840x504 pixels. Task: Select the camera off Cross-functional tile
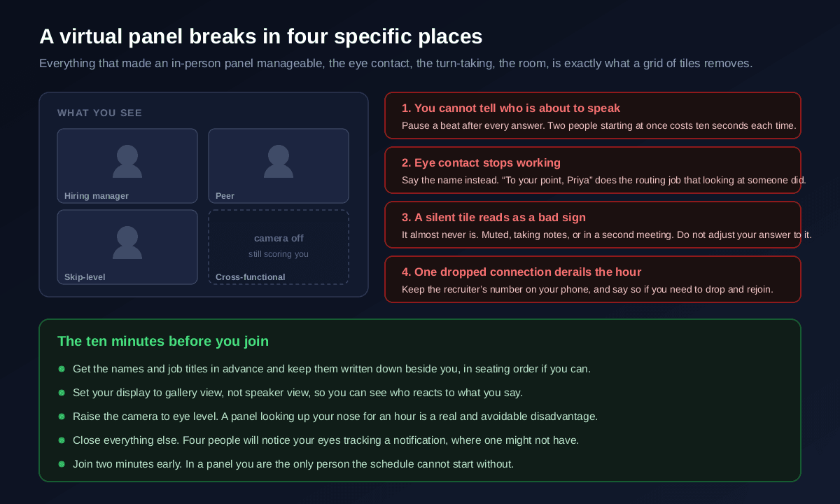tap(279, 247)
